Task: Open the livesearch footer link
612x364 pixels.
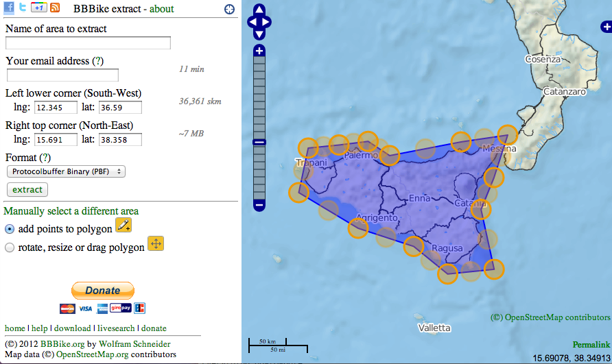Action: pos(116,328)
